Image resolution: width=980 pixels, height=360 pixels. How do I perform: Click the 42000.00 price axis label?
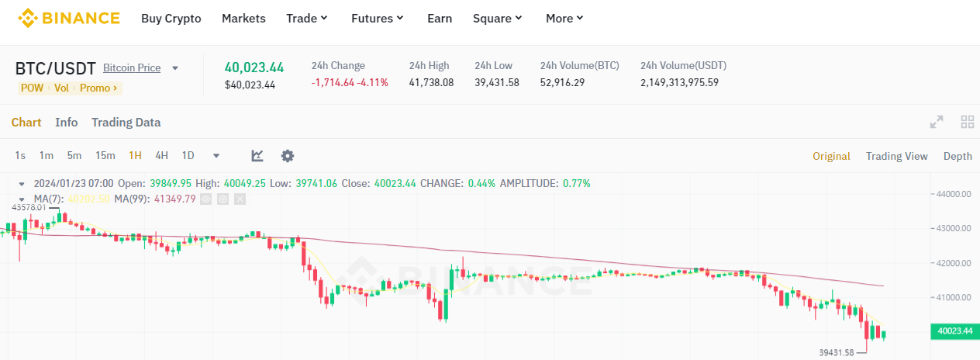(952, 263)
